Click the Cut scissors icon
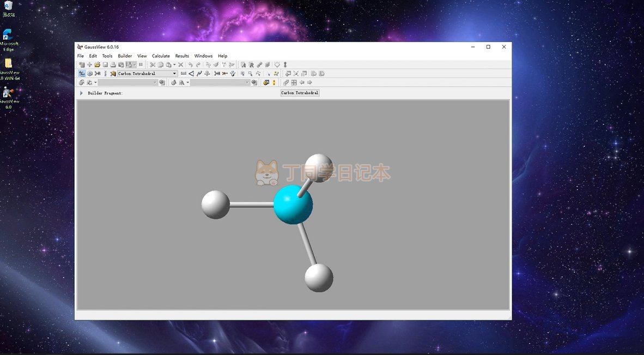644x355 pixels. pos(153,65)
